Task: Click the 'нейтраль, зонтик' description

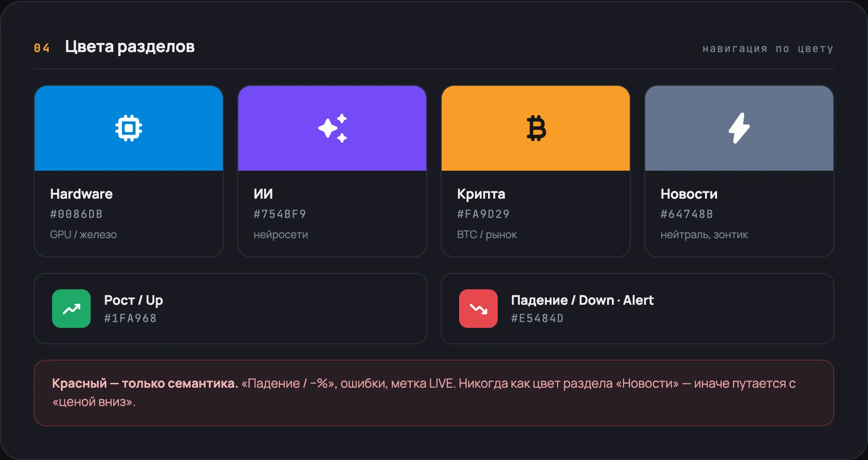Action: [x=705, y=235]
